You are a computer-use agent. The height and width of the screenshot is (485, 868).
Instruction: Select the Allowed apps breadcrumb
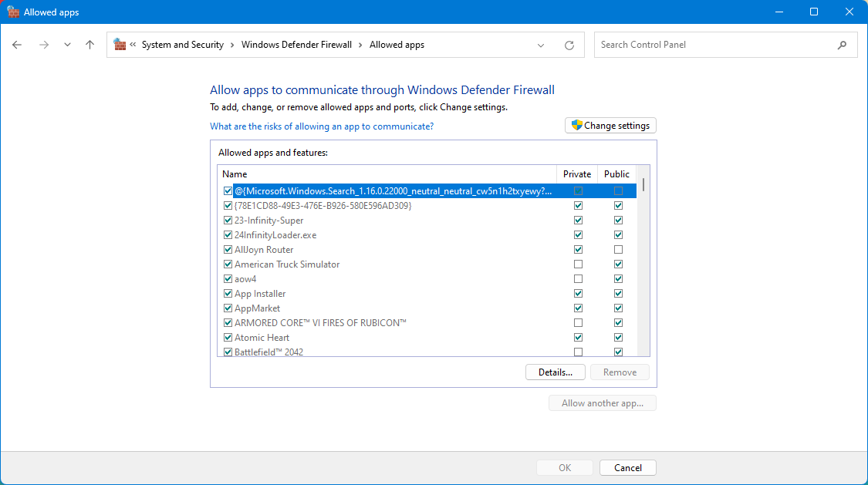pos(397,45)
